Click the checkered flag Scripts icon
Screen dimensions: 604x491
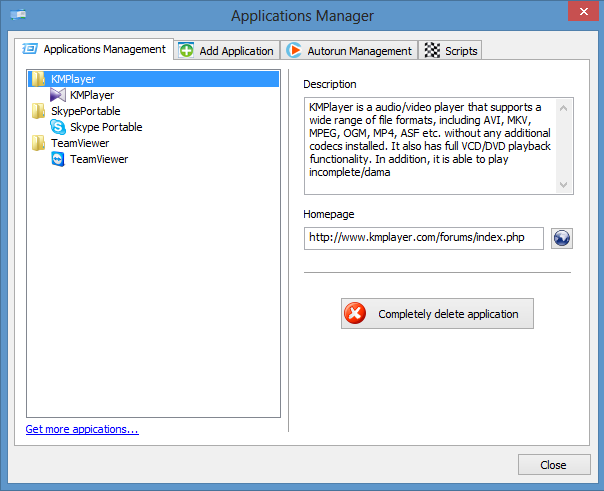(x=432, y=50)
